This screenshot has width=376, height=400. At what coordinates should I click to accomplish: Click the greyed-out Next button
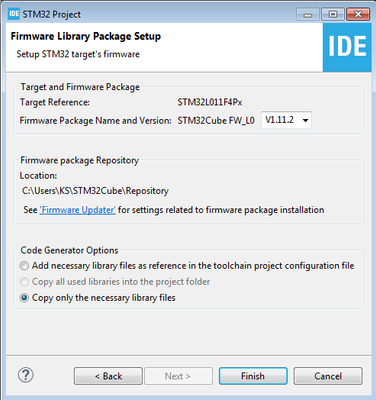[178, 376]
